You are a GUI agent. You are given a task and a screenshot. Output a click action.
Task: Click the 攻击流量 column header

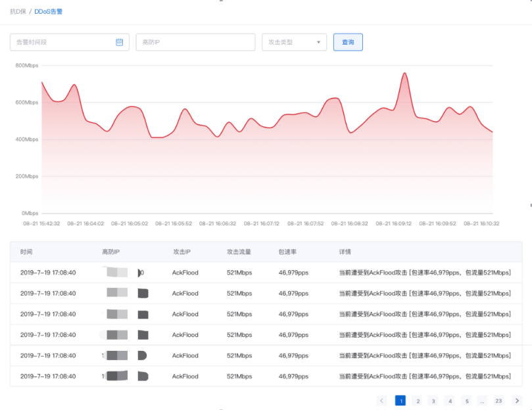coord(239,252)
